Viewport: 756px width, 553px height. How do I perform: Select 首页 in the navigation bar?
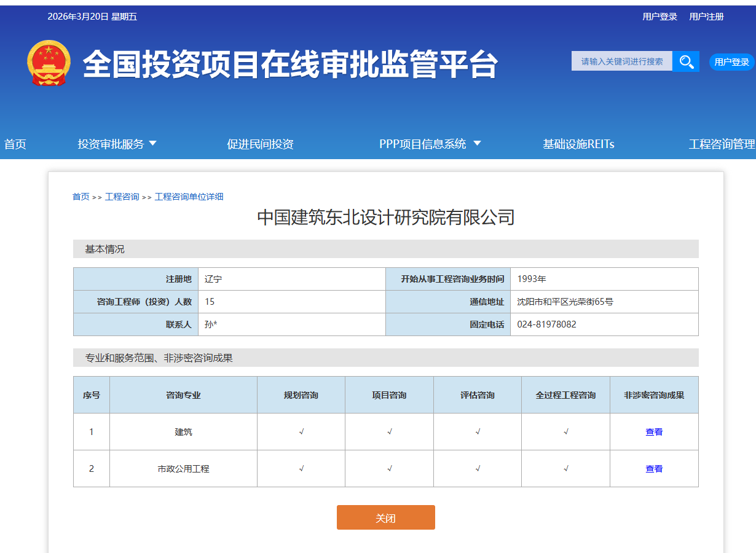pos(15,144)
